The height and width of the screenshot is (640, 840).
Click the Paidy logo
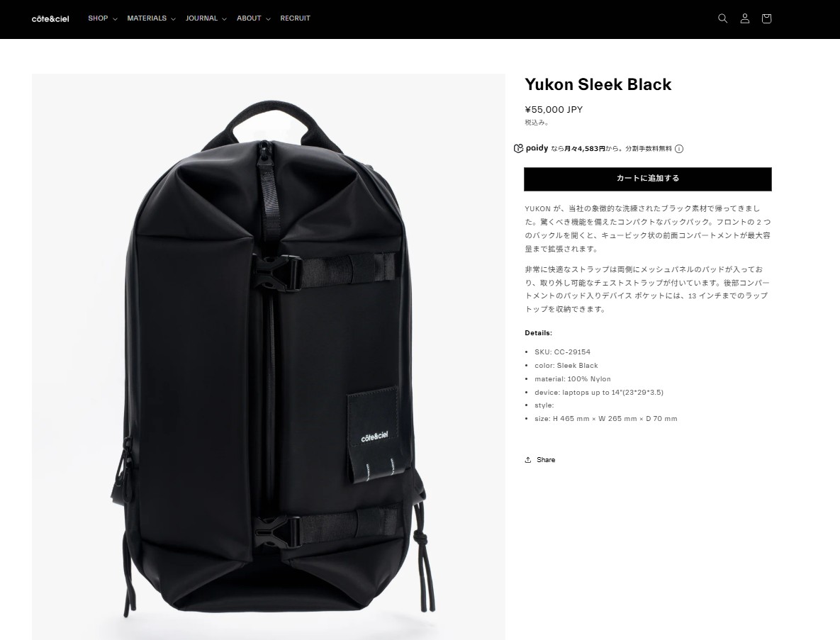tap(531, 148)
